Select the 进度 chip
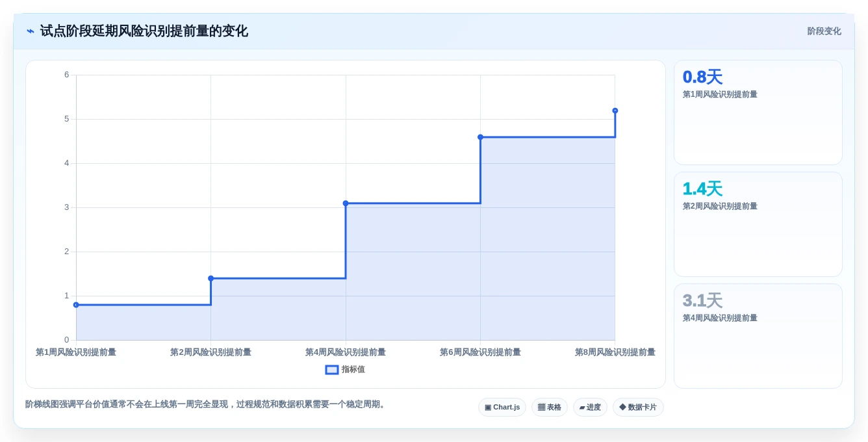 pyautogui.click(x=590, y=408)
